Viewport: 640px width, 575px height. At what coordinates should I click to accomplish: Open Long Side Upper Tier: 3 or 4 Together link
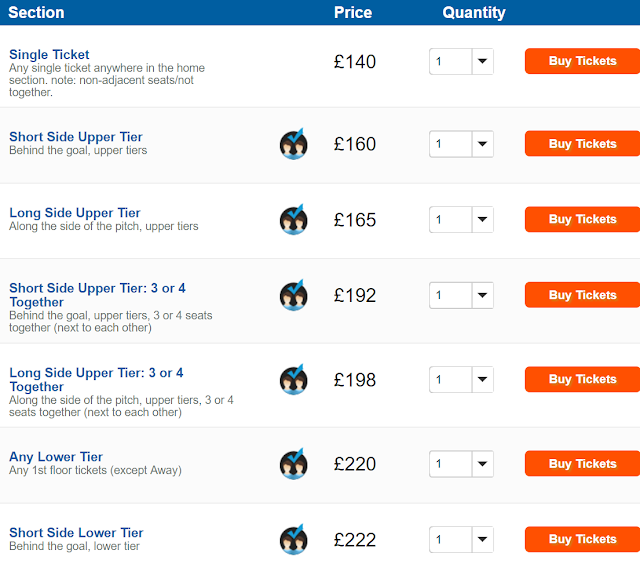[96, 379]
